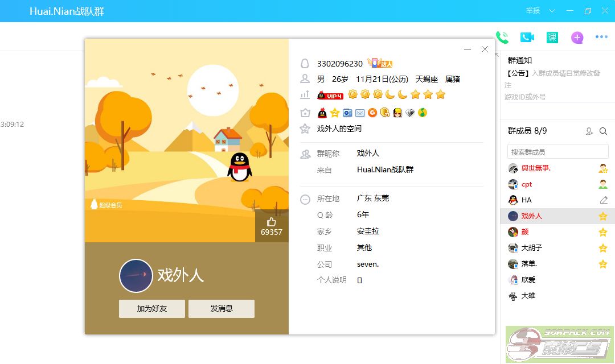Click the search magnifier icon beside 群成员
Screen dimensions: 615x364
click(x=603, y=131)
